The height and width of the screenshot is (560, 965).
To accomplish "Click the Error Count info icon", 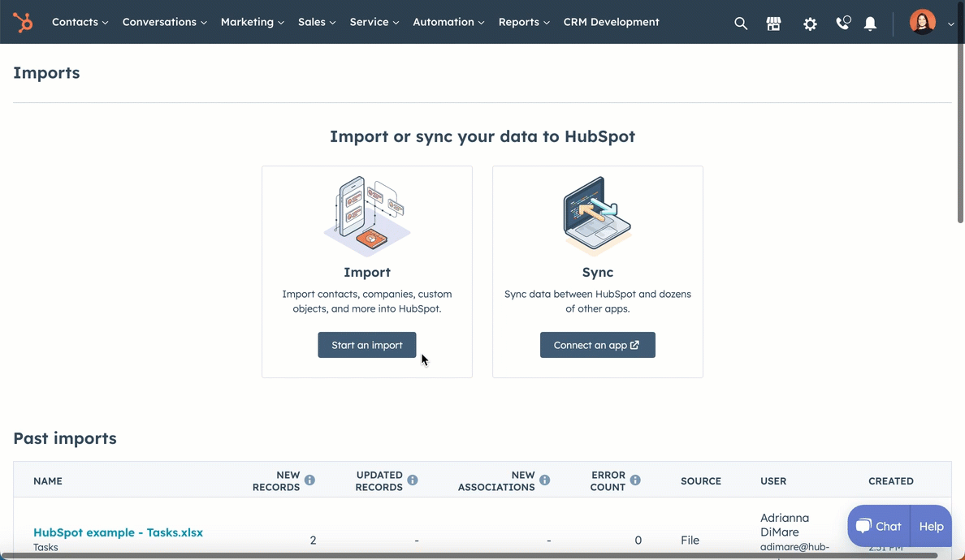I will tap(635, 480).
